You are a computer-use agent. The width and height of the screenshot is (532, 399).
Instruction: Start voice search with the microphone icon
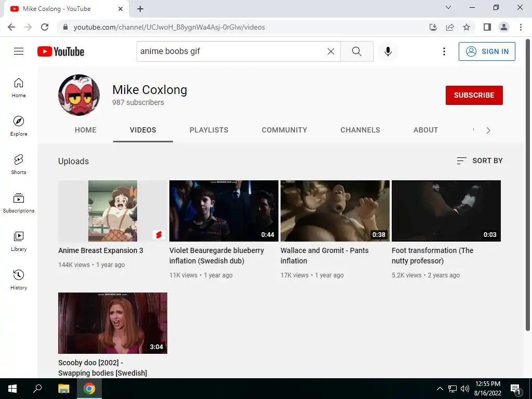tap(388, 51)
